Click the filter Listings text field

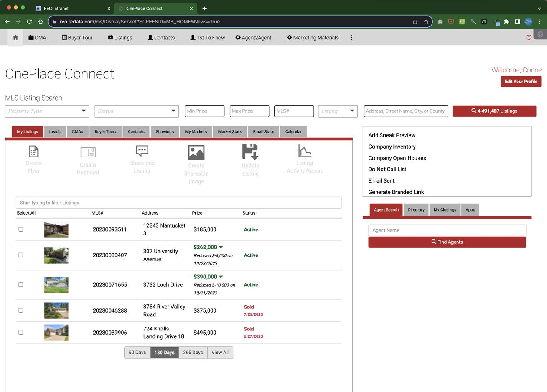coord(178,203)
